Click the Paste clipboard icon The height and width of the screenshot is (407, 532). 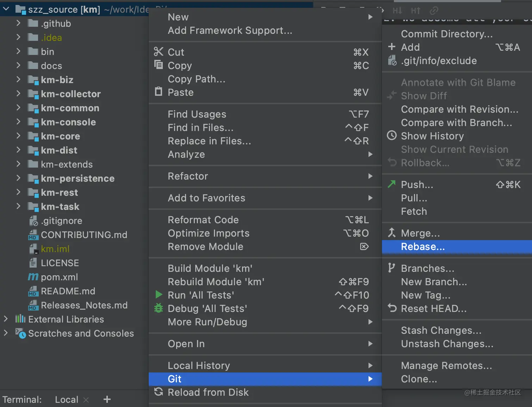coord(159,92)
